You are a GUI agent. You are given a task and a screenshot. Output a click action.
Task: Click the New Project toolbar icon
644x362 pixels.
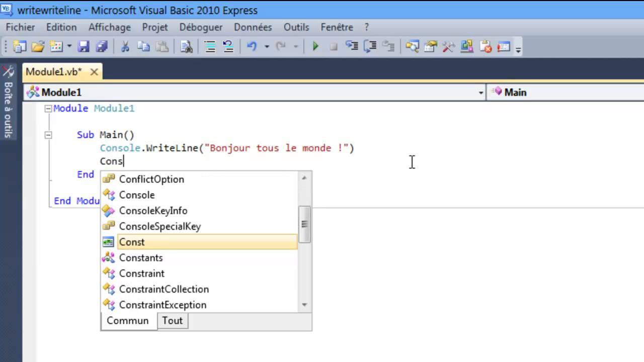[20, 47]
